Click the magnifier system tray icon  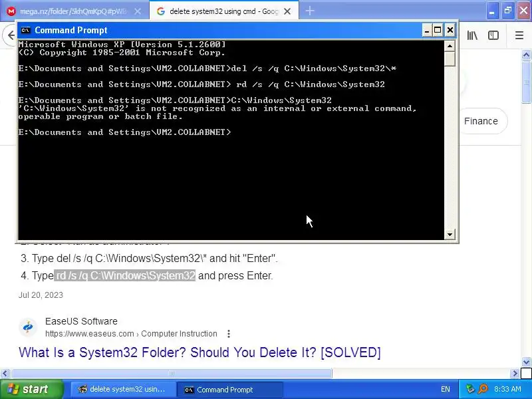pyautogui.click(x=483, y=389)
